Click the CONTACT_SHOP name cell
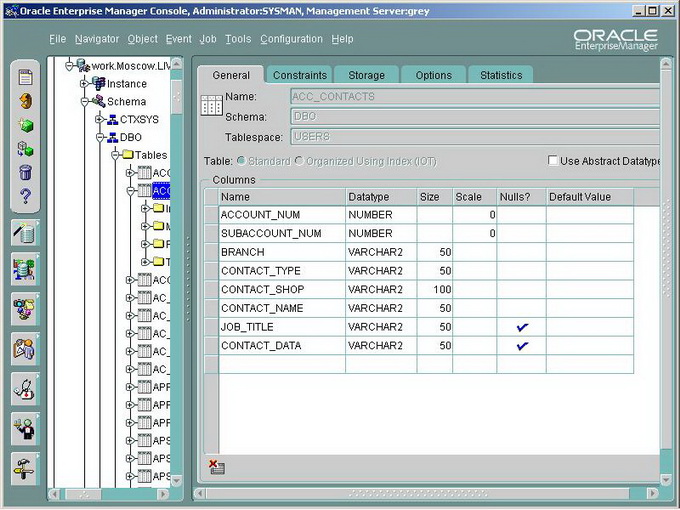Viewport: 680px width, 510px height. 282,290
